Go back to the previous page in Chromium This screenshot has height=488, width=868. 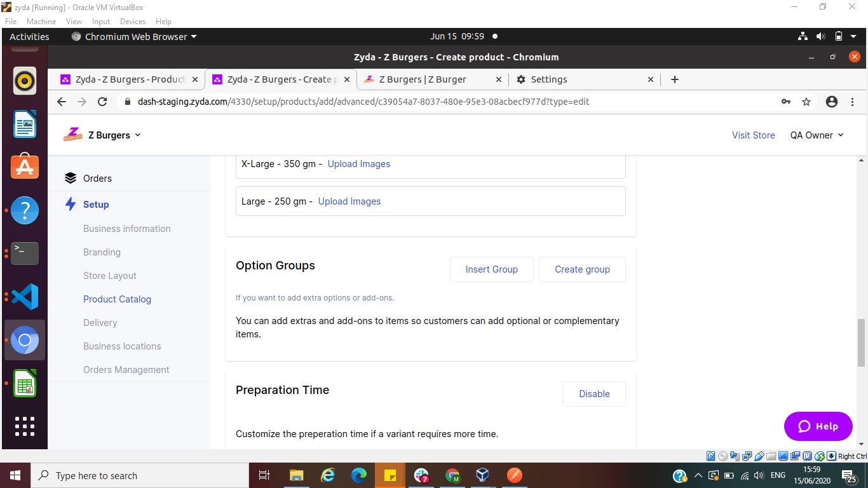(x=62, y=102)
